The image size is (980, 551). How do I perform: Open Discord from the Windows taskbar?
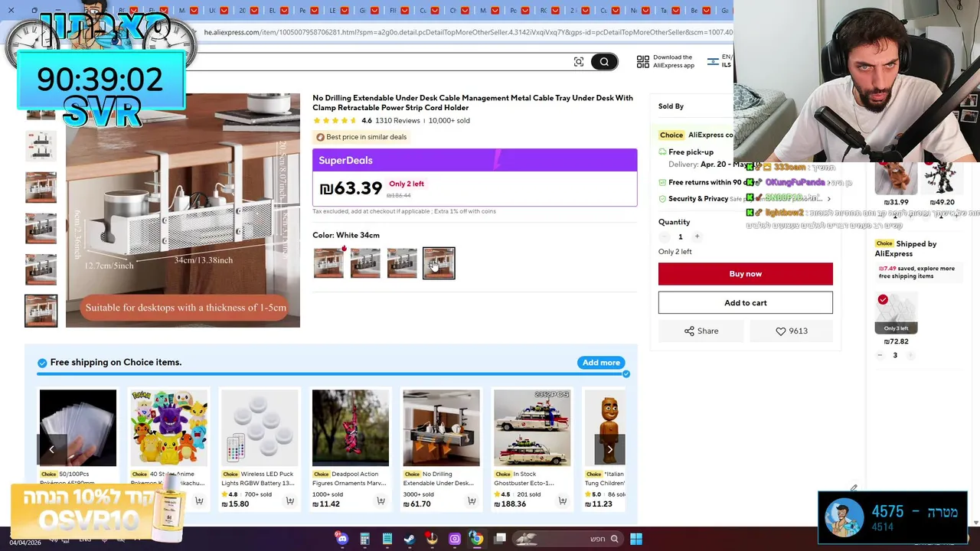[x=342, y=539]
